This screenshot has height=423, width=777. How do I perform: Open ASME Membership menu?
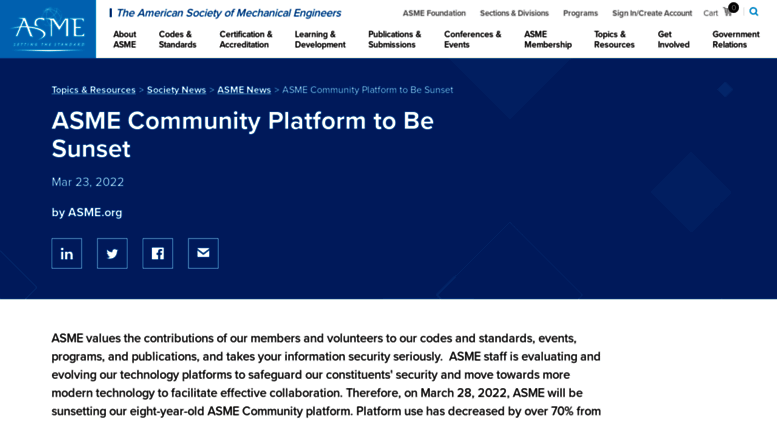[548, 39]
